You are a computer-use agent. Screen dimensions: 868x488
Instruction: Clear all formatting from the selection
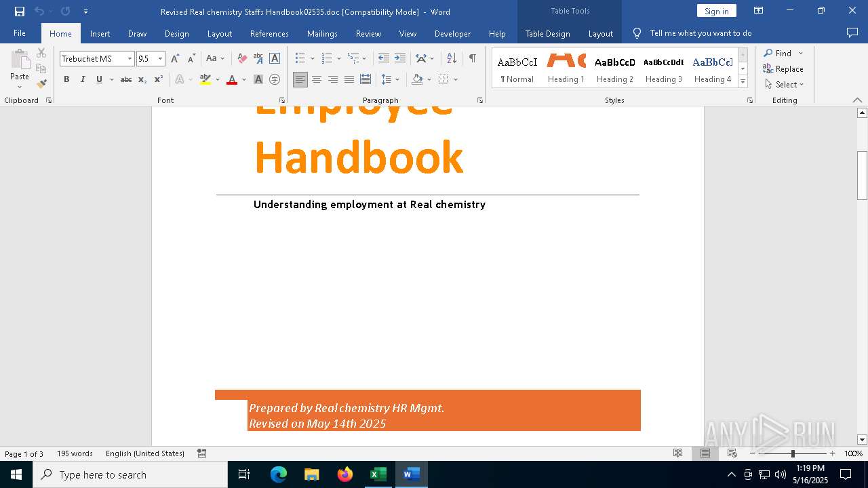(x=242, y=59)
